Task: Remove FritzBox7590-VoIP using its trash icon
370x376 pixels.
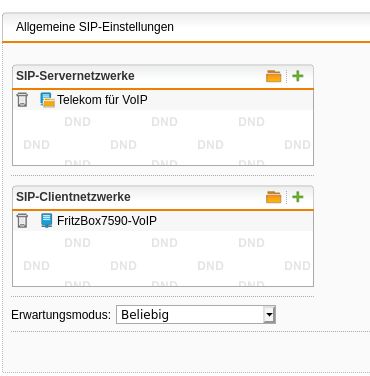Action: 22,221
